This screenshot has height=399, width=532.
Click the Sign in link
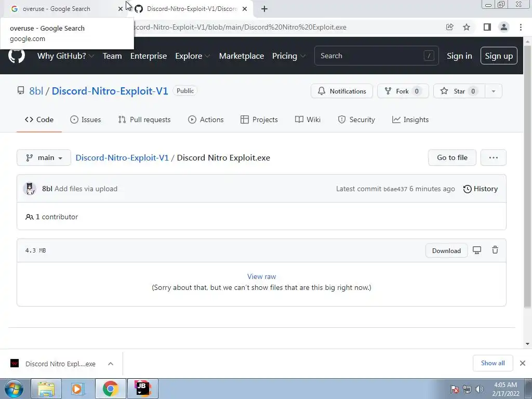(x=459, y=56)
